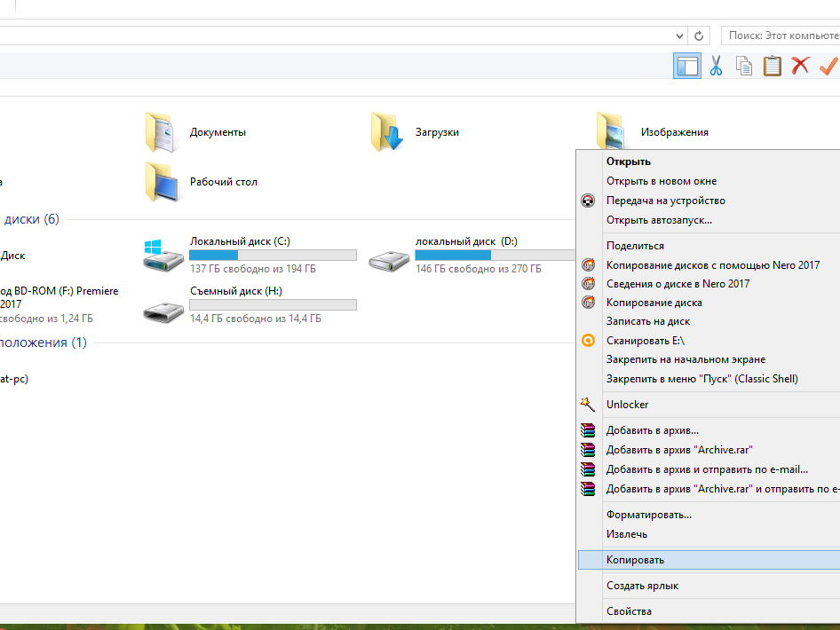
Task: Click the Copy documents icon
Action: point(743,66)
